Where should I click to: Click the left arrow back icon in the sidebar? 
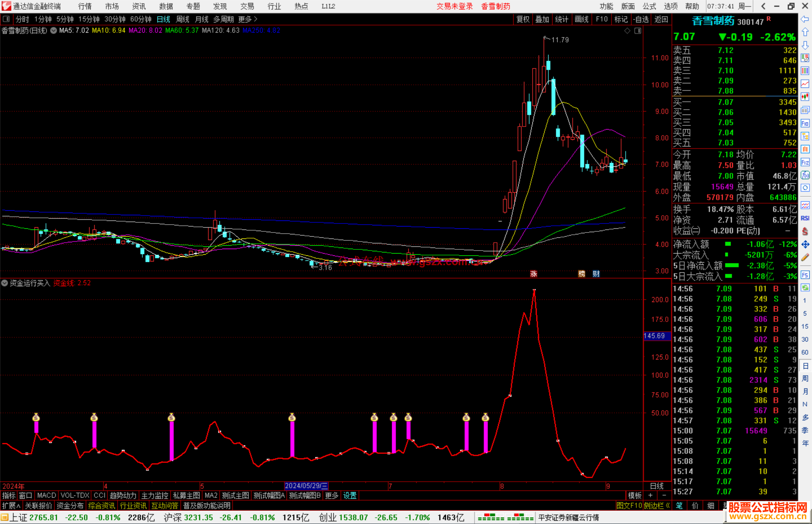pyautogui.click(x=805, y=19)
